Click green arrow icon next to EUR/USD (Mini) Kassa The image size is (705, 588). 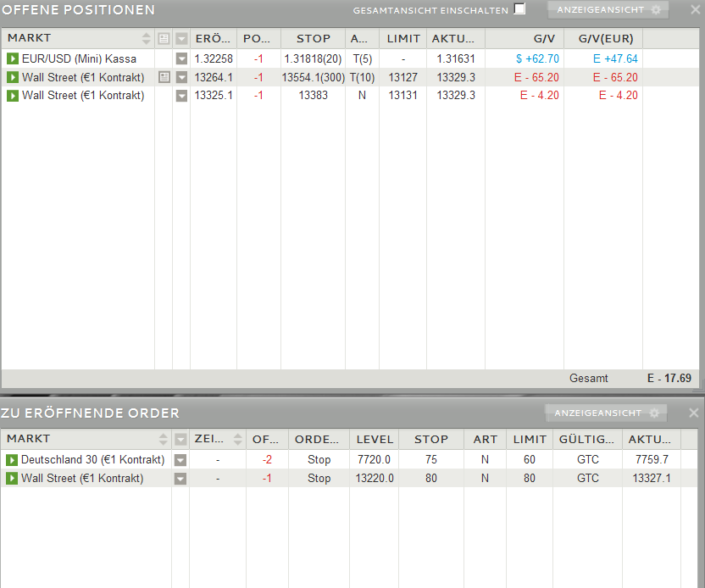13,58
